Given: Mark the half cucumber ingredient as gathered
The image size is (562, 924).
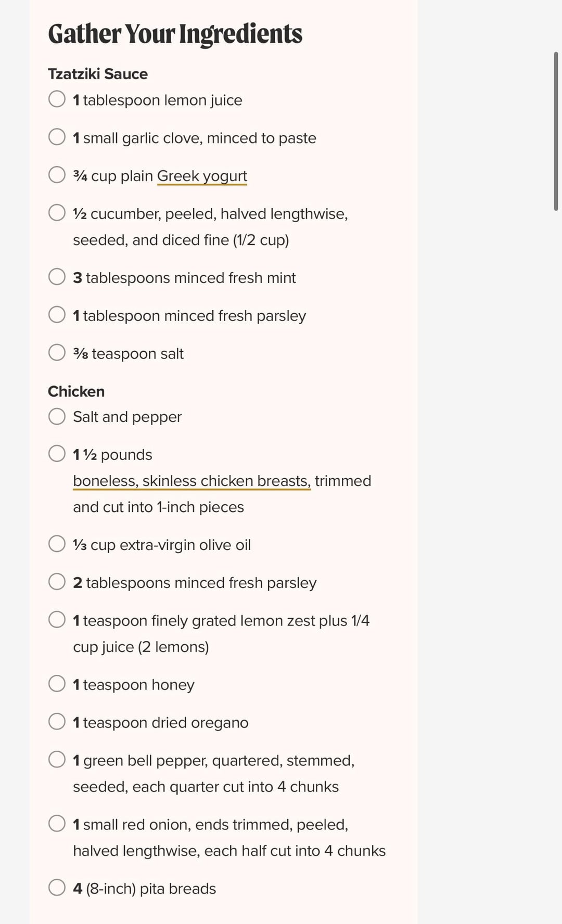Looking at the screenshot, I should pyautogui.click(x=57, y=213).
